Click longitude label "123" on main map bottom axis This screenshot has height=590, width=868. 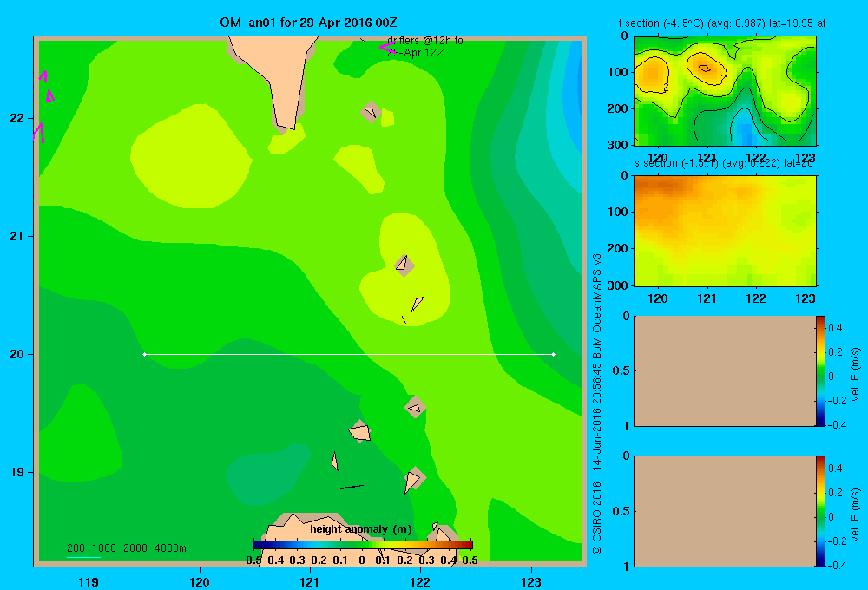pyautogui.click(x=531, y=581)
